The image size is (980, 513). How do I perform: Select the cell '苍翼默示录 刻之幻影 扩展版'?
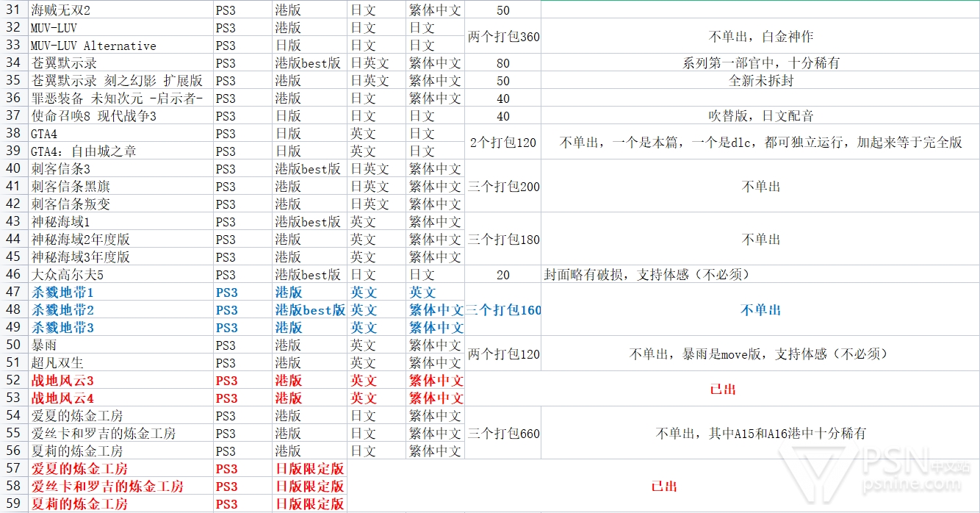pyautogui.click(x=120, y=81)
